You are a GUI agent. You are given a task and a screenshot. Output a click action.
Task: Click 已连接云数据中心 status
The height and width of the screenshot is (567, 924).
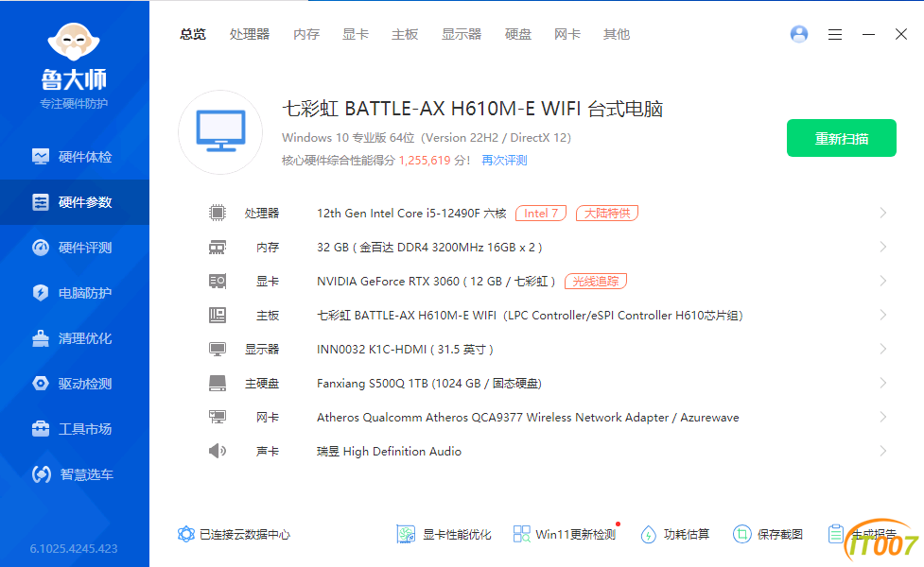pyautogui.click(x=234, y=534)
